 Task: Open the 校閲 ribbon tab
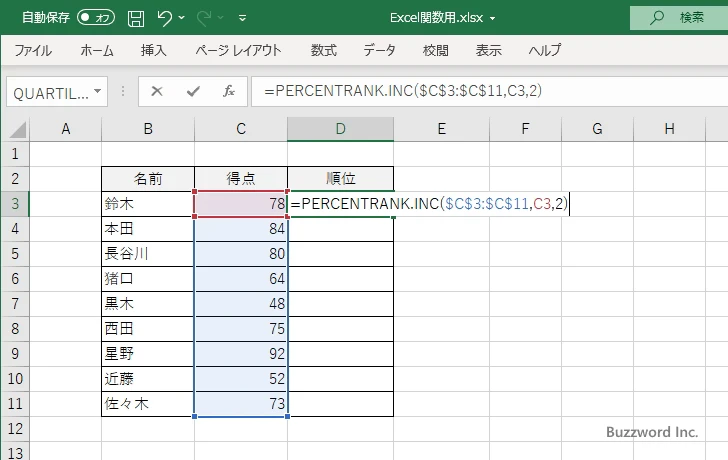(x=436, y=50)
